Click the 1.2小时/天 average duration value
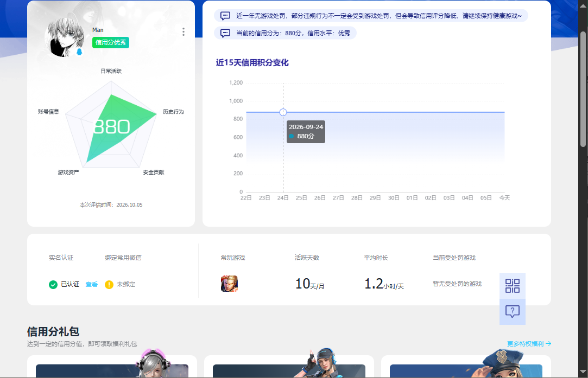The height and width of the screenshot is (378, 588). [x=384, y=284]
